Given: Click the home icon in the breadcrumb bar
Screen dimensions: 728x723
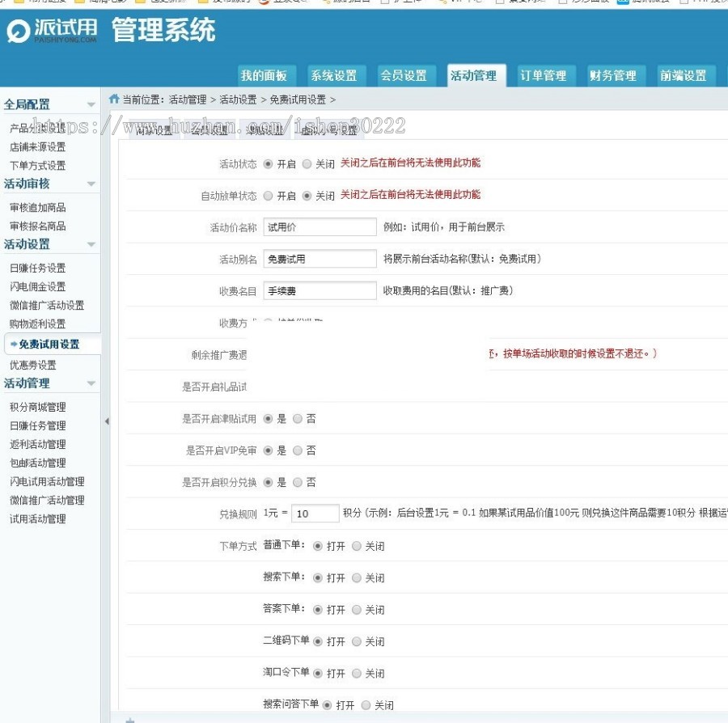Looking at the screenshot, I should point(112,97).
